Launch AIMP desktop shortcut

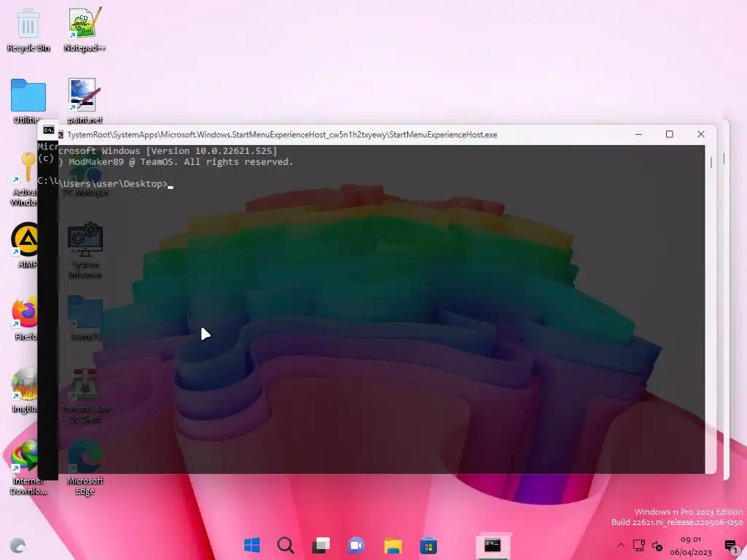click(25, 245)
